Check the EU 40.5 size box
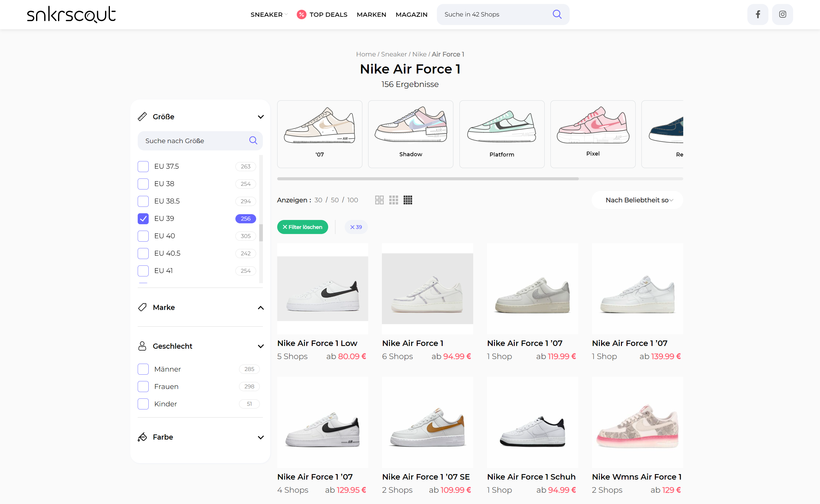This screenshot has height=504, width=820. click(x=143, y=253)
